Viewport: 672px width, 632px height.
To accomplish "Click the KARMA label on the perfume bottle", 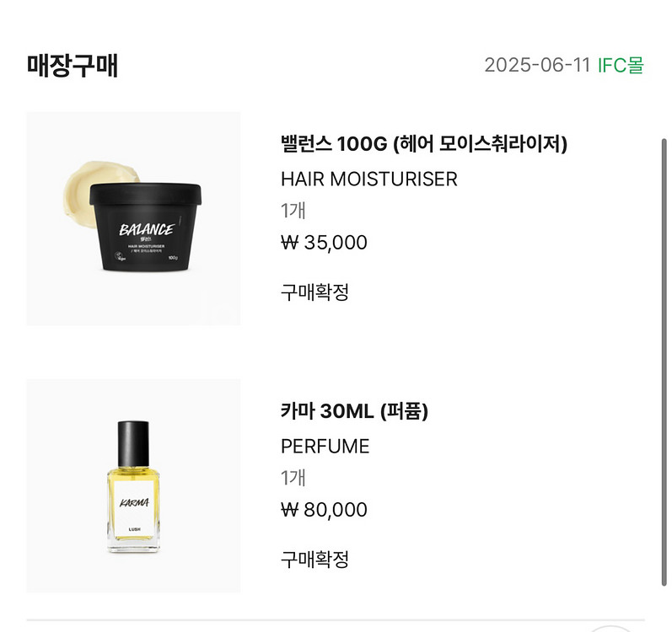I will click(134, 503).
